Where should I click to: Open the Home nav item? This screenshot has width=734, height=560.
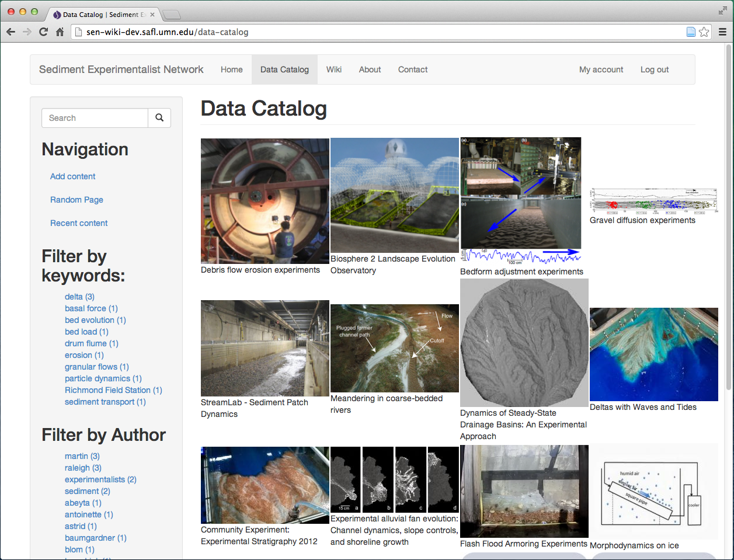coord(232,69)
